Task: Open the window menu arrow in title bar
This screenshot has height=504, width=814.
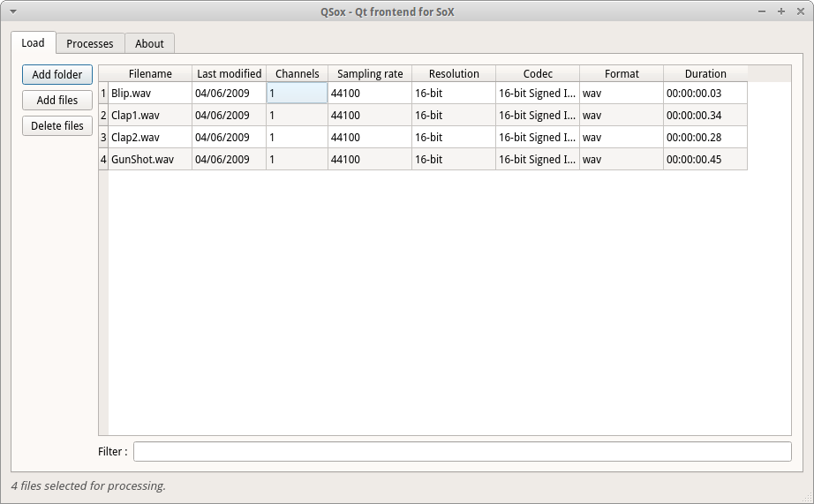Action: pyautogui.click(x=13, y=11)
